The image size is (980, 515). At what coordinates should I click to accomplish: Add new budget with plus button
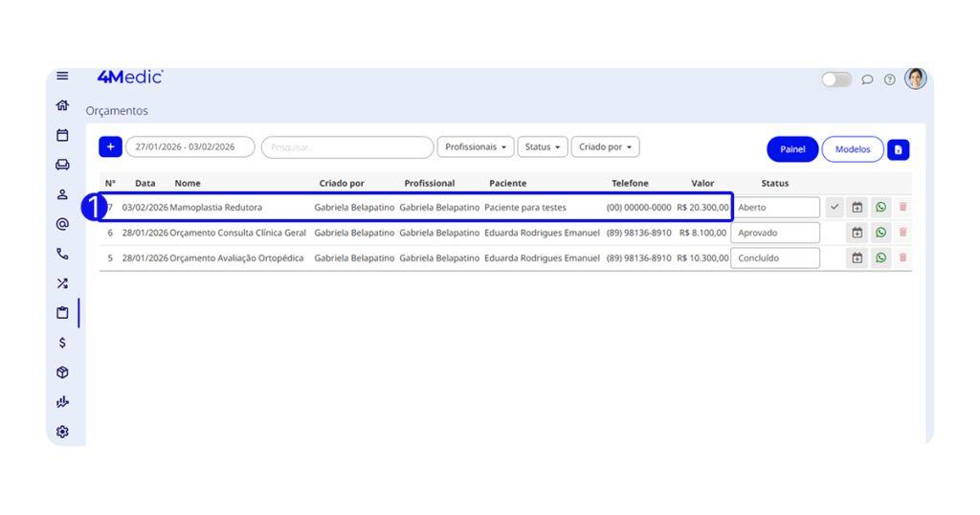pyautogui.click(x=110, y=147)
